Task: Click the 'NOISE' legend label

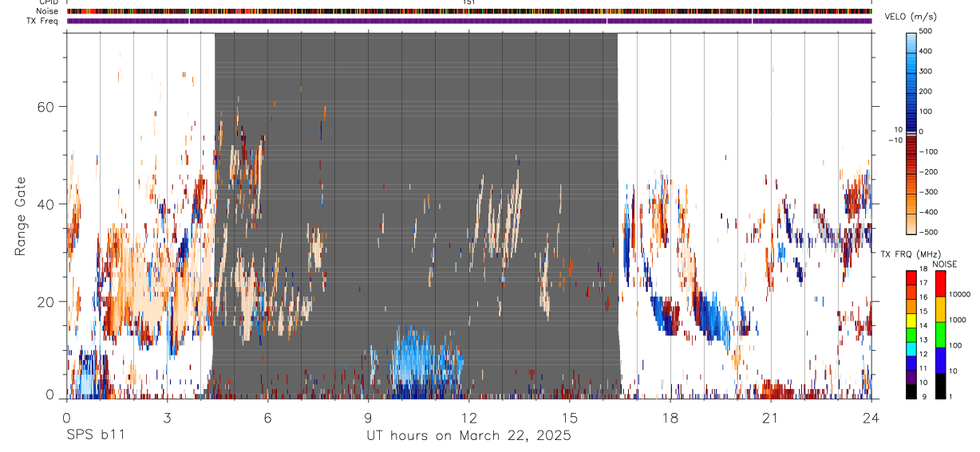Action: [x=944, y=264]
